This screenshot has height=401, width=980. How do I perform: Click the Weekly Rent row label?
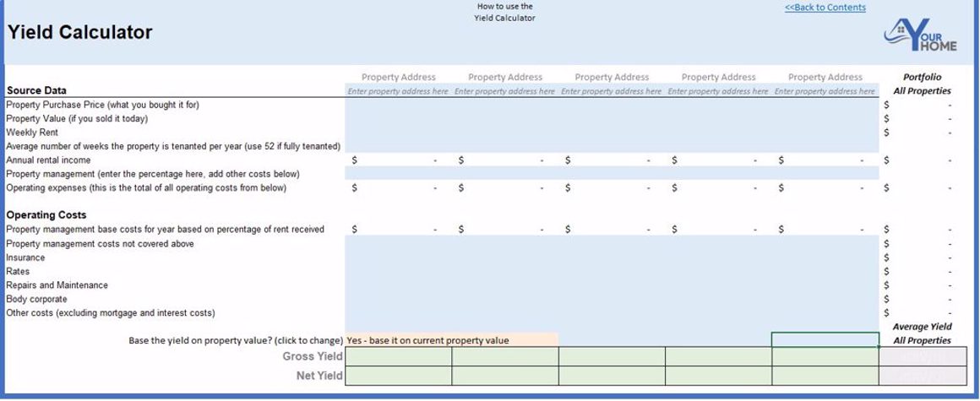32,133
